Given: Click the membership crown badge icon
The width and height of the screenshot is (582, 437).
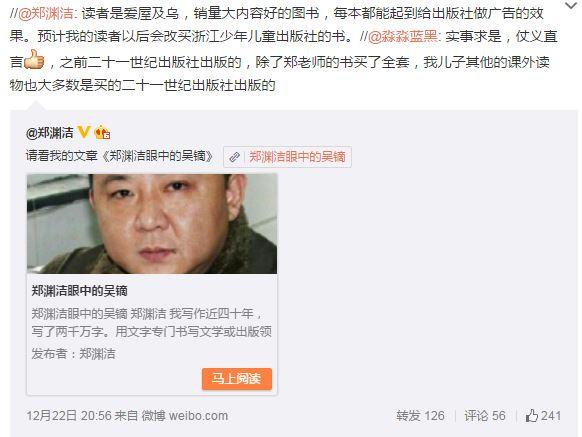Looking at the screenshot, I should (x=102, y=132).
